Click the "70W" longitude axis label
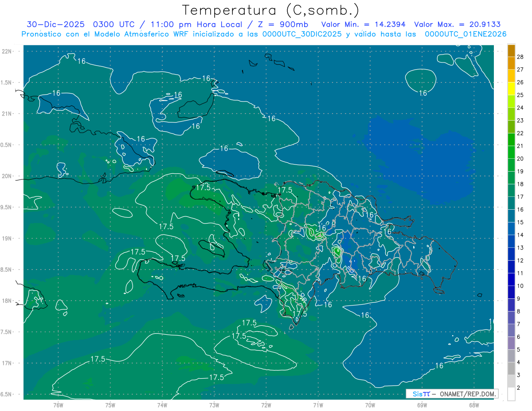The image size is (532, 411). 370,405
